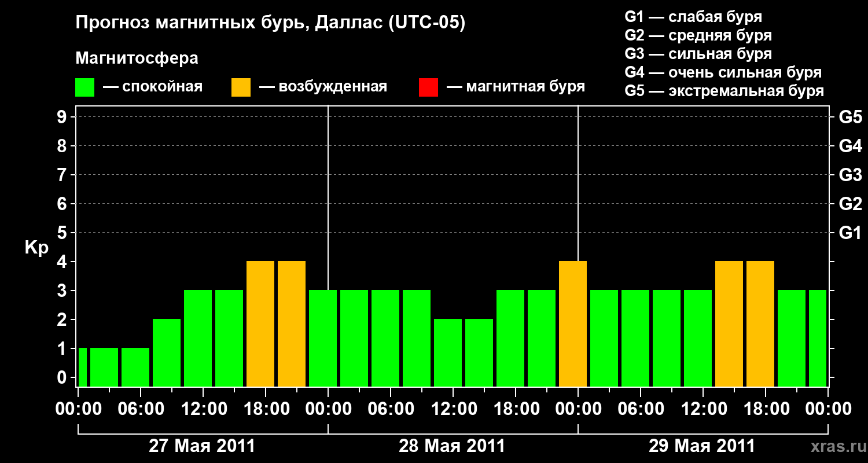The width and height of the screenshot is (868, 463).
Task: Click the 'G4 — очень сильная буря' legend line
Action: [x=723, y=72]
